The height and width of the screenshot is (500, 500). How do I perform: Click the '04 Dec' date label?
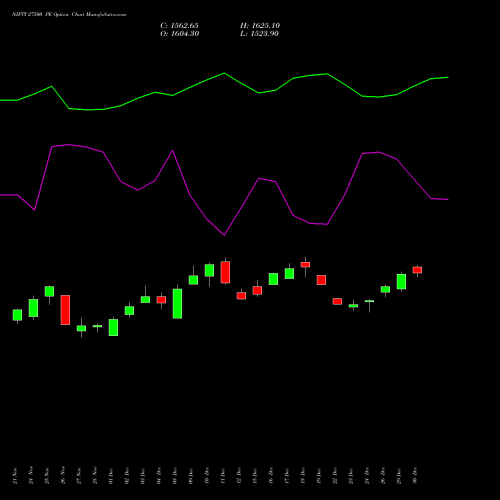(x=159, y=476)
